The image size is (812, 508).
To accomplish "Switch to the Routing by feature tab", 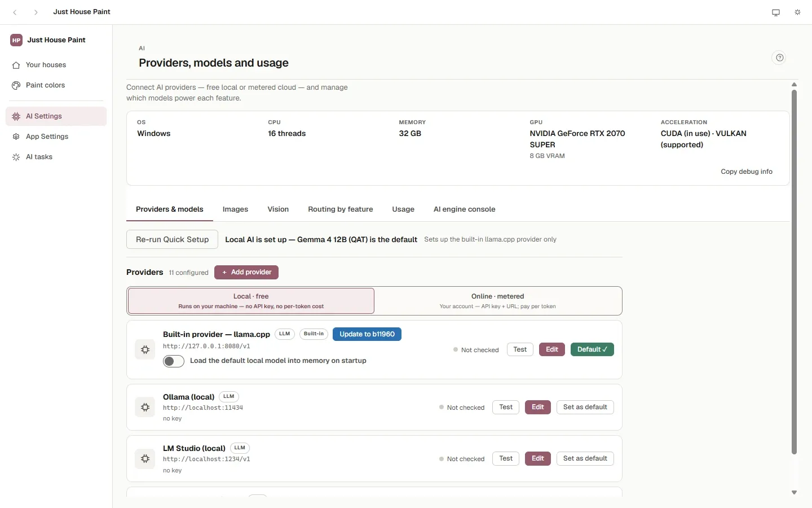I will click(341, 209).
